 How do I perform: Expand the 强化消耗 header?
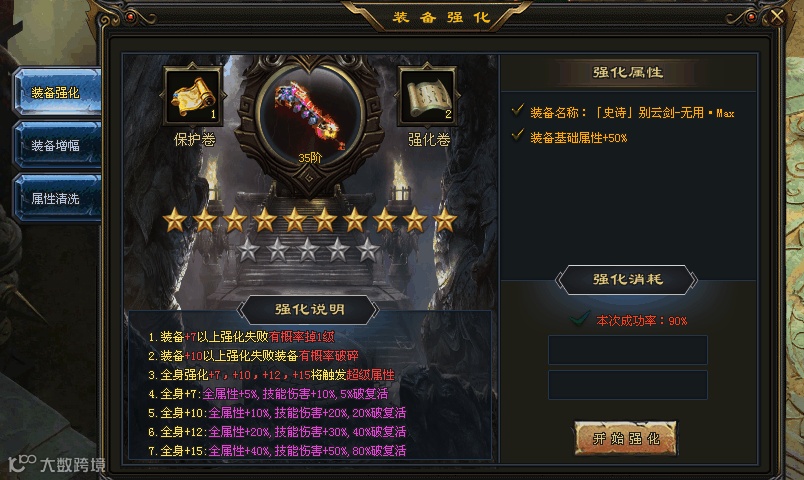[627, 279]
